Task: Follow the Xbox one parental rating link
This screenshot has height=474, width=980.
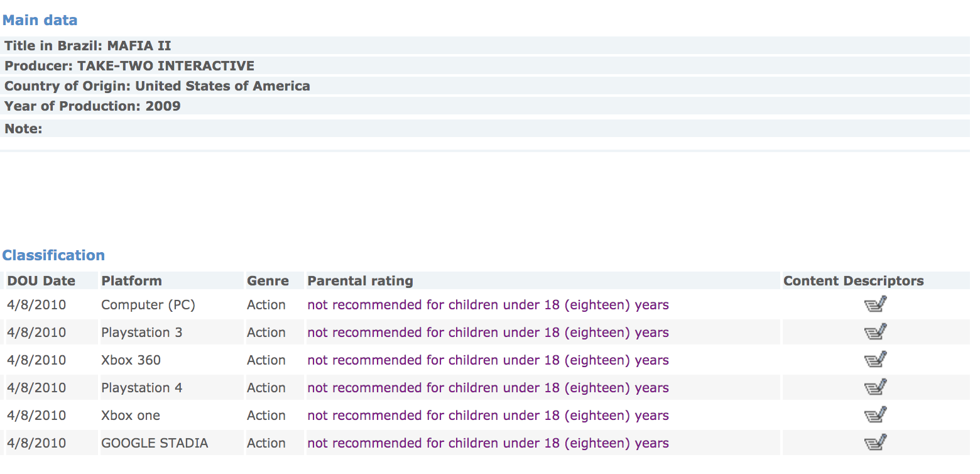Action: click(x=488, y=416)
